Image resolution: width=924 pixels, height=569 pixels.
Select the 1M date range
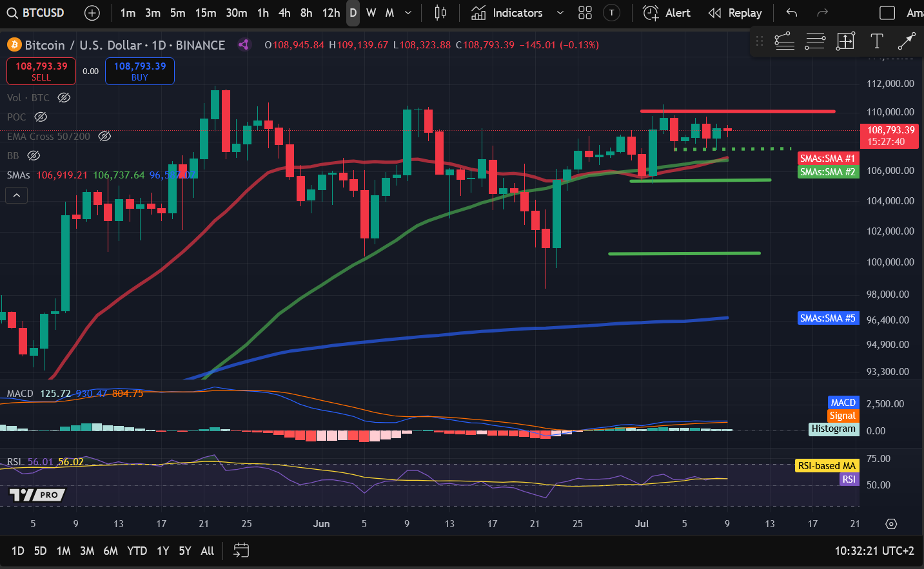click(x=63, y=551)
